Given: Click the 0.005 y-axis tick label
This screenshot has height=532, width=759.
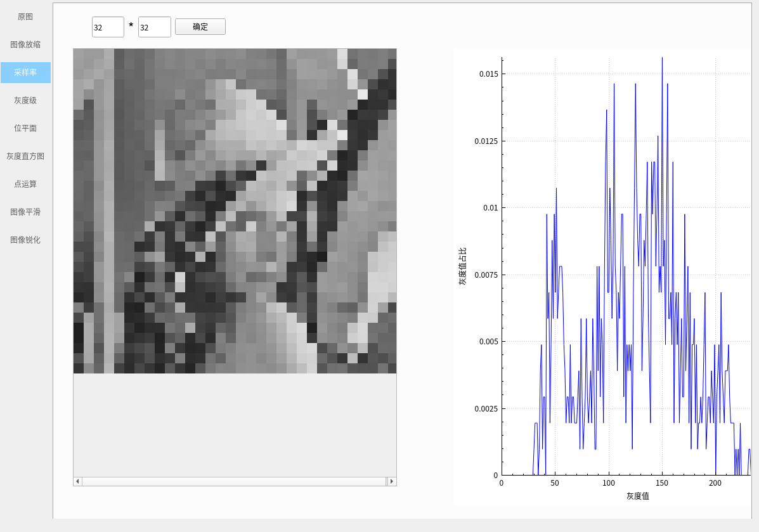Looking at the screenshot, I should [x=488, y=342].
